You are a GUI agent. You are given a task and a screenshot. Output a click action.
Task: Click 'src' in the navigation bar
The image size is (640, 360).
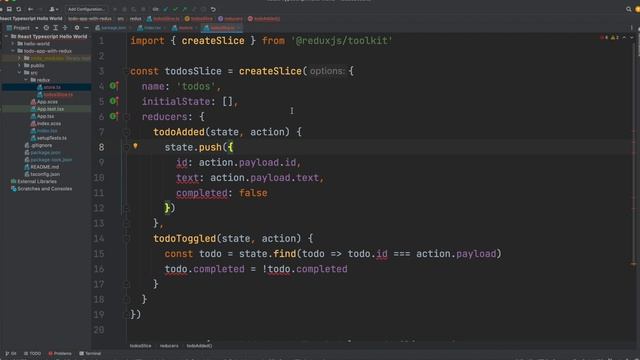[x=120, y=19]
